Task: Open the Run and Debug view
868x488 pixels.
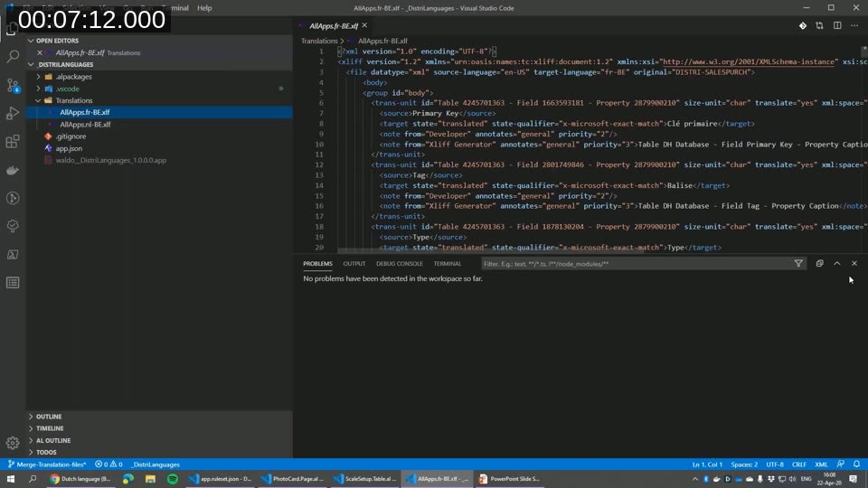Action: click(x=13, y=114)
